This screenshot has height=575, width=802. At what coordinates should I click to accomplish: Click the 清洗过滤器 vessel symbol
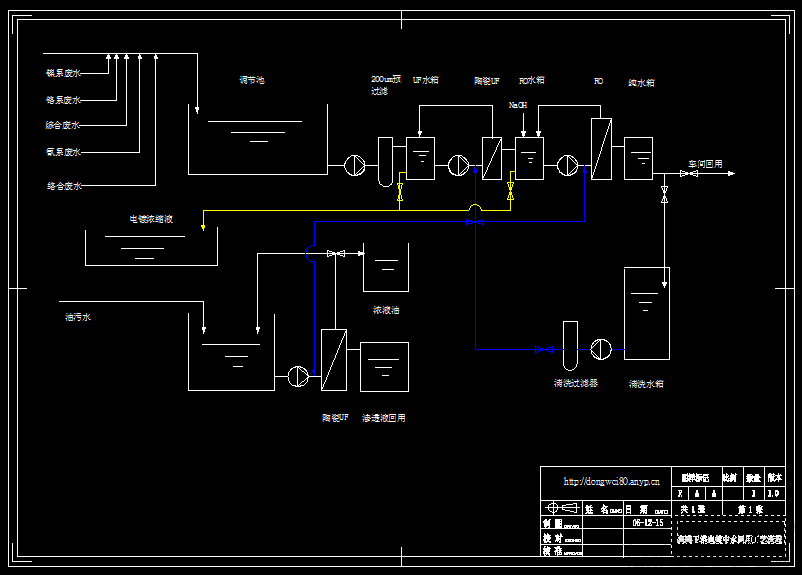(x=570, y=345)
